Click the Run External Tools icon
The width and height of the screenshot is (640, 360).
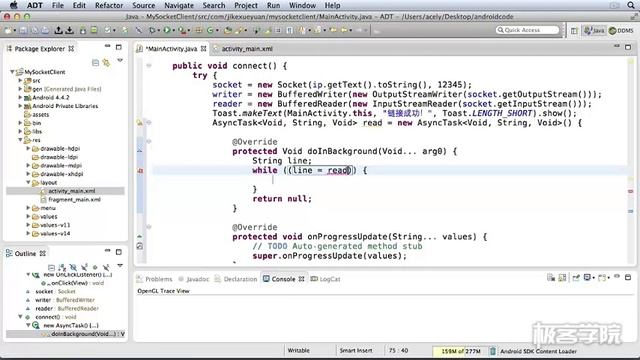pyautogui.click(x=182, y=30)
